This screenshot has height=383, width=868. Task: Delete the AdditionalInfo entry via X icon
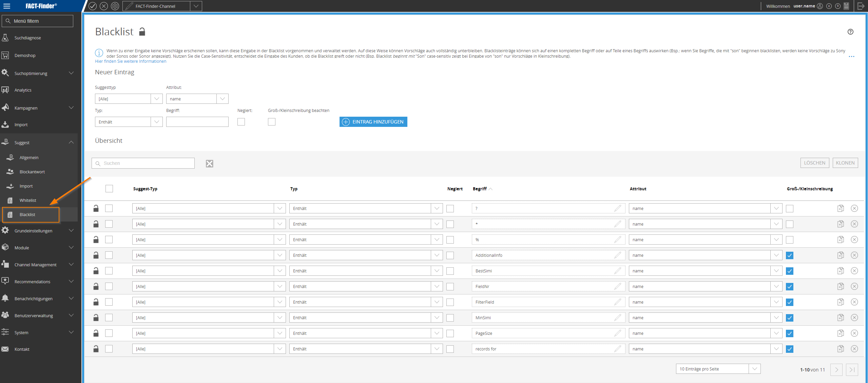click(854, 255)
